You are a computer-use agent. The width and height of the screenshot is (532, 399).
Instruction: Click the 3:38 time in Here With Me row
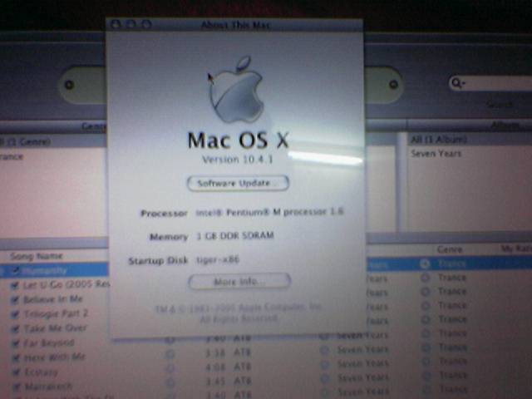214,352
